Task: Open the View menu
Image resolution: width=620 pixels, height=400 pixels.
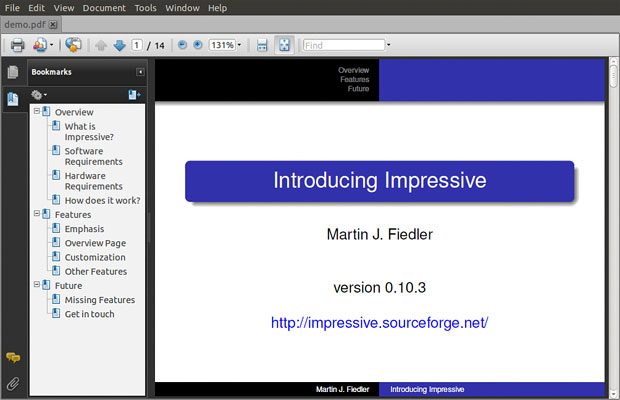Action: 64,8
